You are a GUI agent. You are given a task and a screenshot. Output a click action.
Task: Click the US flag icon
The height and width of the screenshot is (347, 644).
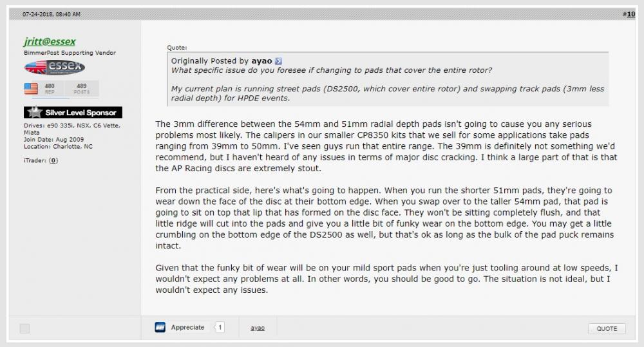coord(31,88)
